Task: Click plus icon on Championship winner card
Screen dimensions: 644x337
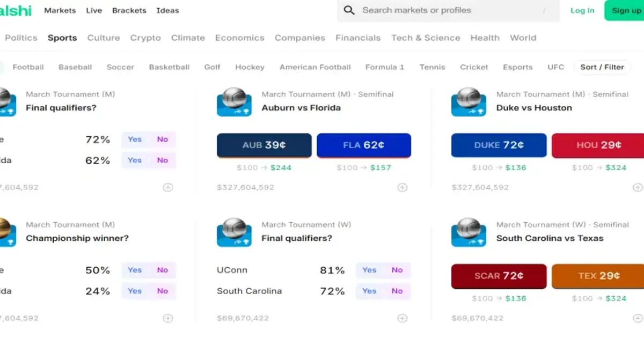Action: tap(167, 318)
